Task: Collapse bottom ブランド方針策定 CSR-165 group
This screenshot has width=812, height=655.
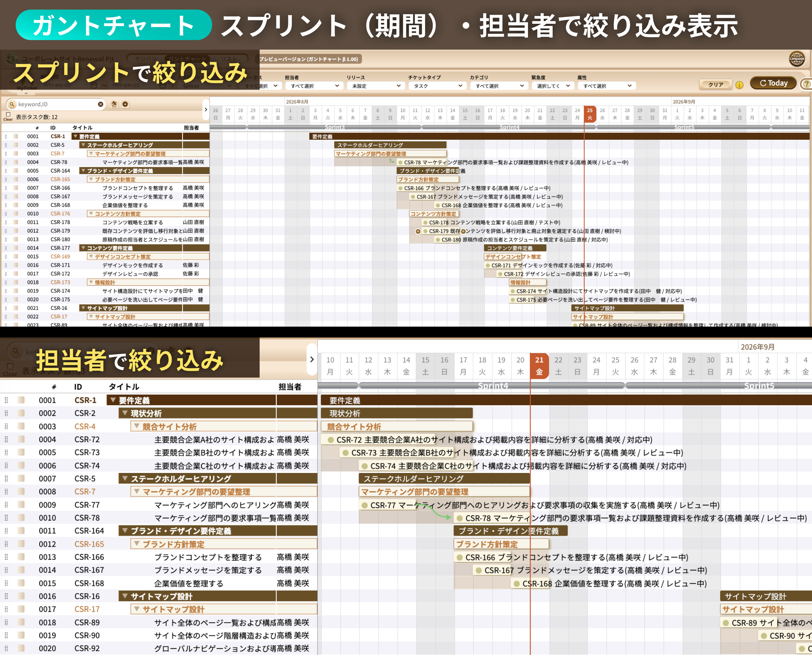Action: [x=136, y=544]
